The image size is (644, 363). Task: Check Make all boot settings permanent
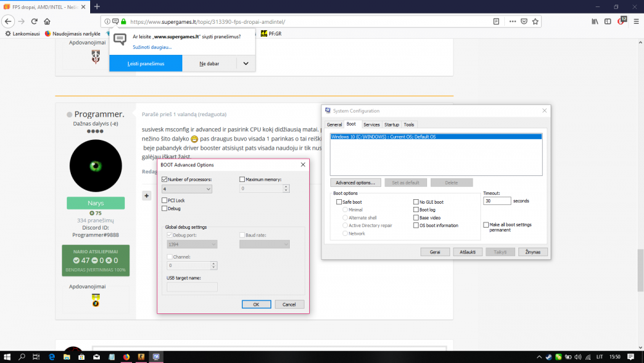pyautogui.click(x=486, y=225)
